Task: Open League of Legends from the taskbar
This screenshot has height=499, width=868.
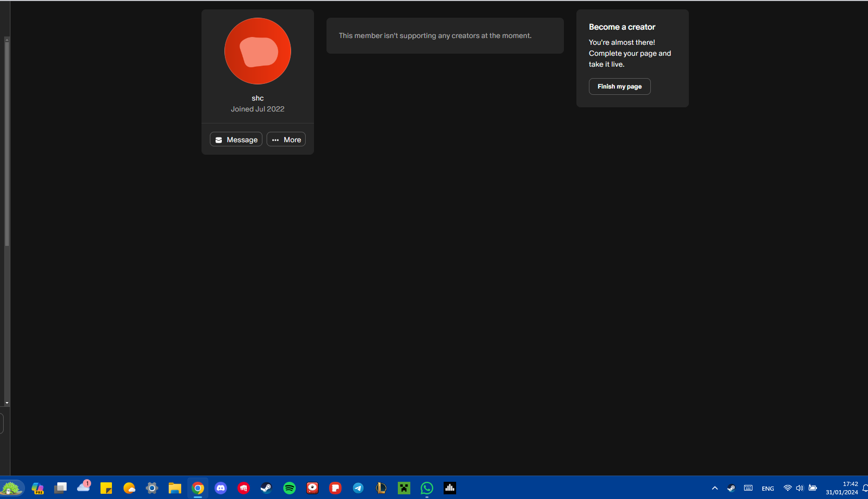Action: point(381,488)
